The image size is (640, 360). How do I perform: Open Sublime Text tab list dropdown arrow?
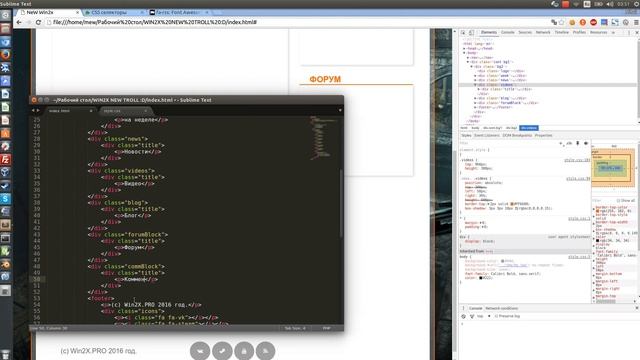click(x=340, y=110)
